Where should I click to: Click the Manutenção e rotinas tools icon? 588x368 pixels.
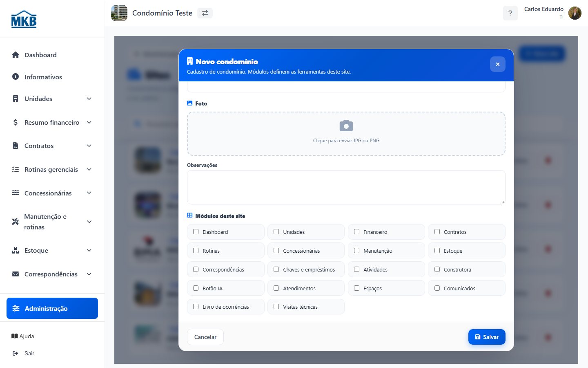tap(16, 222)
